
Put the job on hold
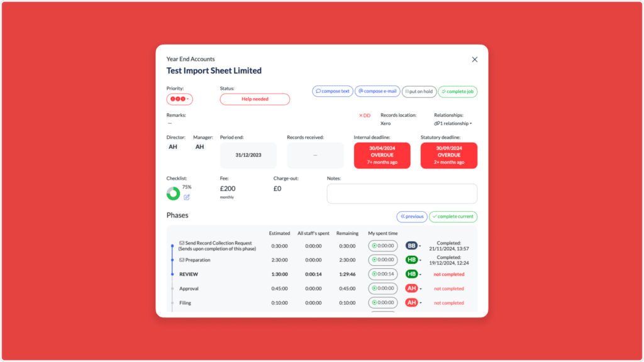pyautogui.click(x=419, y=92)
